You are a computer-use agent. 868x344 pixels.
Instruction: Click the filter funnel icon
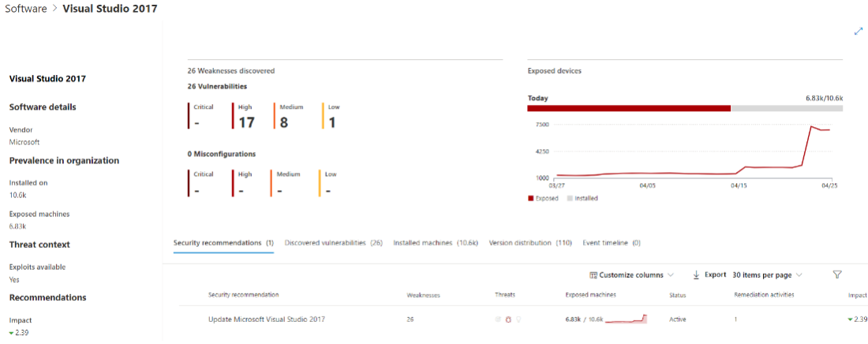coord(837,275)
